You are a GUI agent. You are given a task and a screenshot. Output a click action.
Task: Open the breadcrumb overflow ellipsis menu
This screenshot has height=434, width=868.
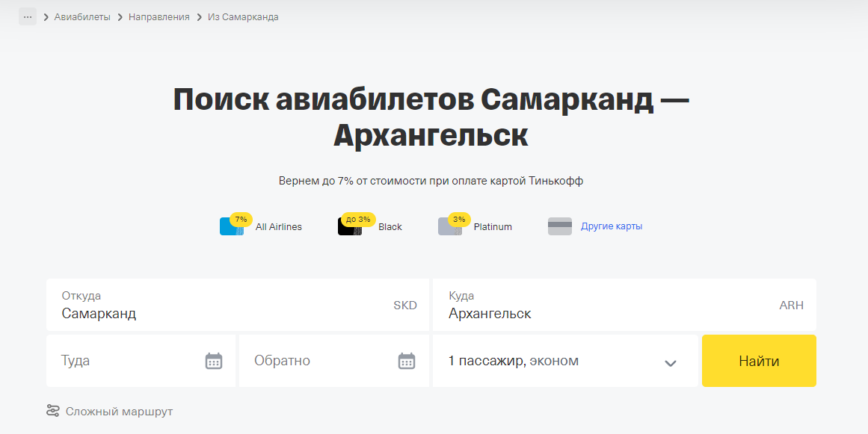[27, 16]
